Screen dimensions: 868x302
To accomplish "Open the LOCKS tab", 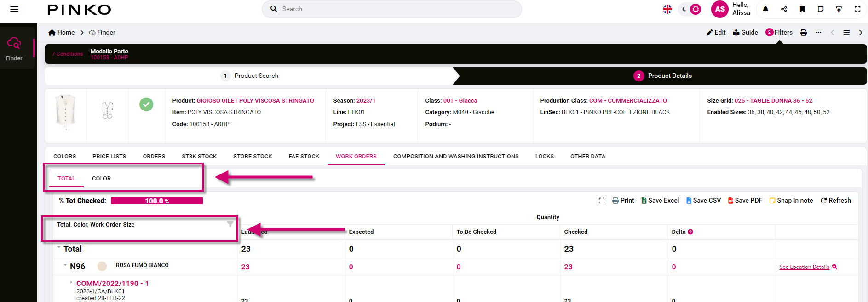I will point(545,157).
